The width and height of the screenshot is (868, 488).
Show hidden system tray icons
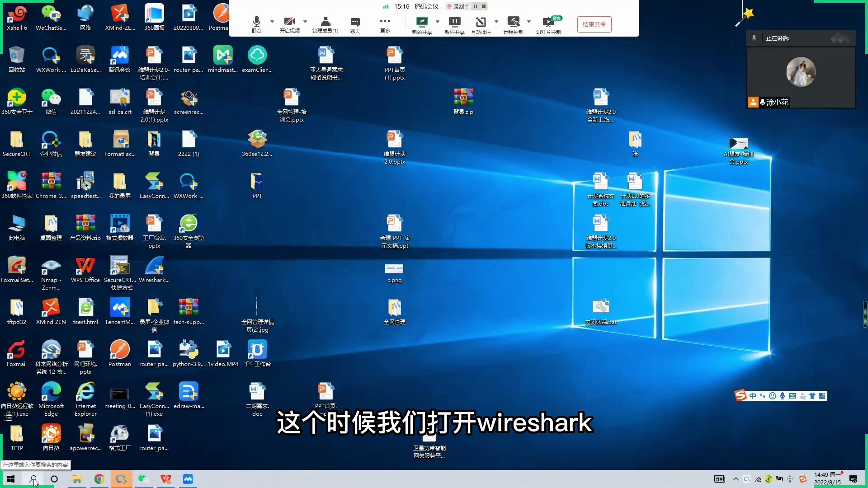736,479
